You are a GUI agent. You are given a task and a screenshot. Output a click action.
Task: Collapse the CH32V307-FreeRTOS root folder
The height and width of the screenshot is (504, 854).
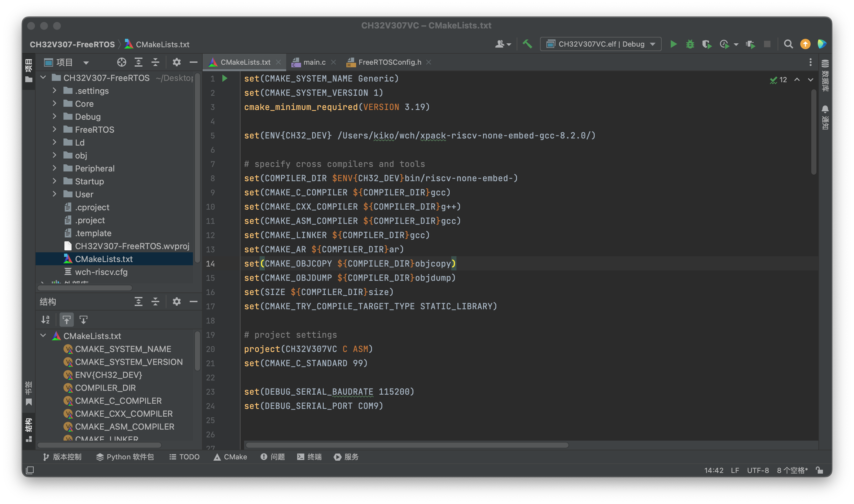point(43,77)
